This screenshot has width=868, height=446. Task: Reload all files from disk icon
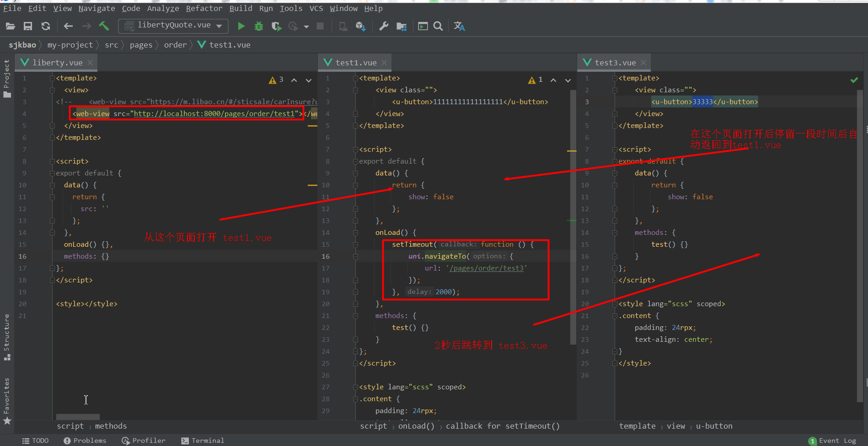(x=46, y=26)
